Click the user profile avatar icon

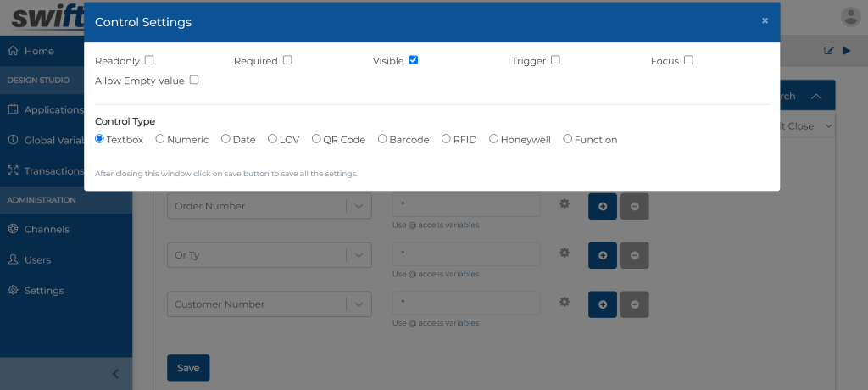[849, 17]
